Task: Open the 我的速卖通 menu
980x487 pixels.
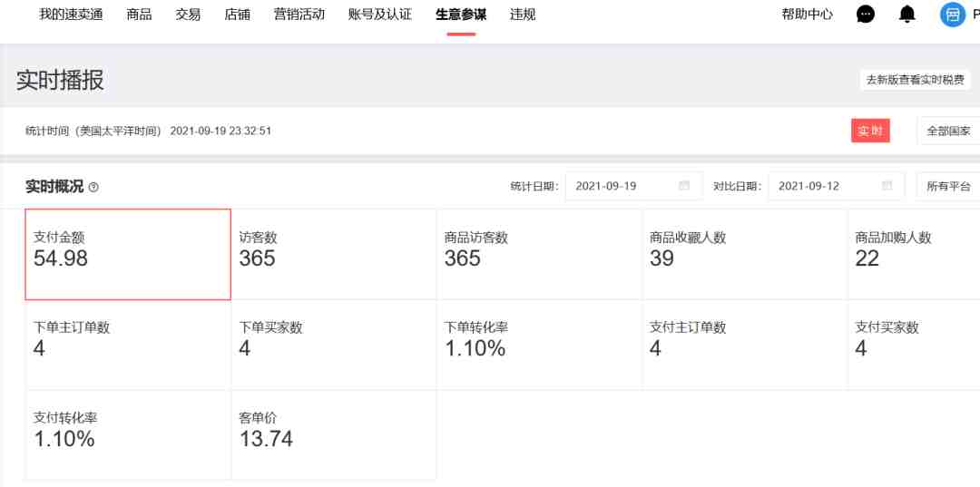Action: coord(71,15)
